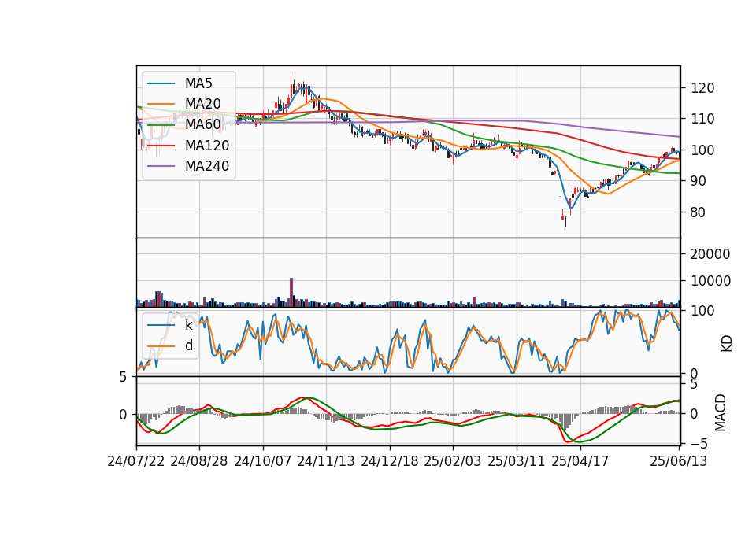Click the blue MA5 legend line sample

click(x=161, y=83)
